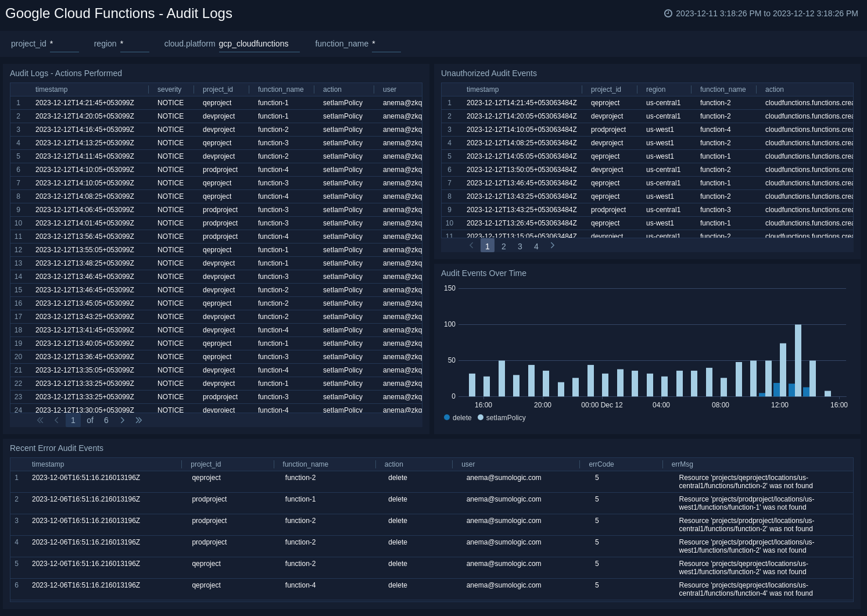867x616 pixels.
Task: Click timestamp 2023-12-12T13:40:05+053099Z in row 19
Action: (x=85, y=343)
